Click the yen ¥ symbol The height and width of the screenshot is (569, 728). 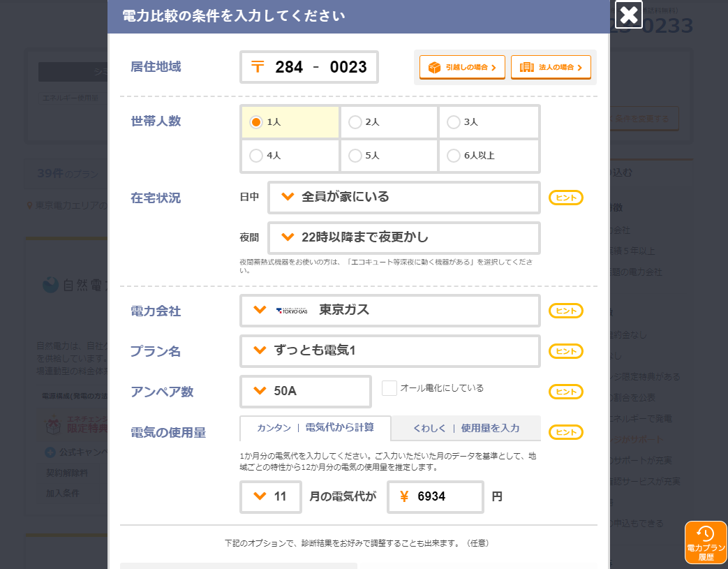404,496
